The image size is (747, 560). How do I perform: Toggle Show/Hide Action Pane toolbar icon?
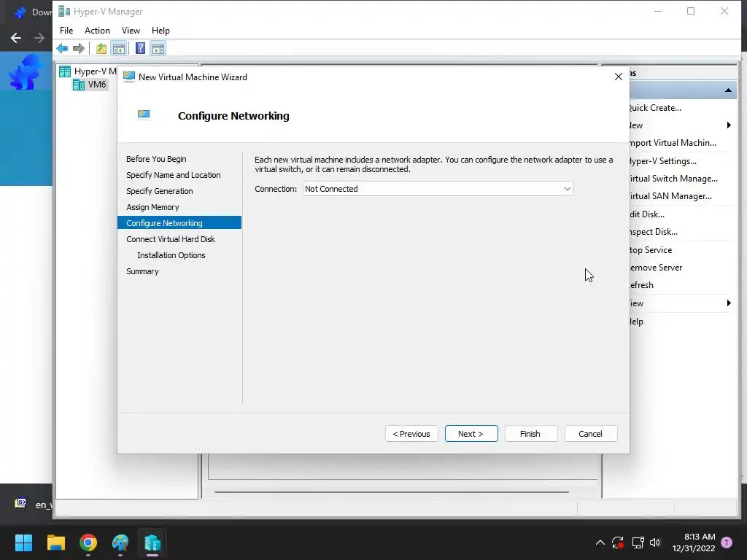[158, 48]
